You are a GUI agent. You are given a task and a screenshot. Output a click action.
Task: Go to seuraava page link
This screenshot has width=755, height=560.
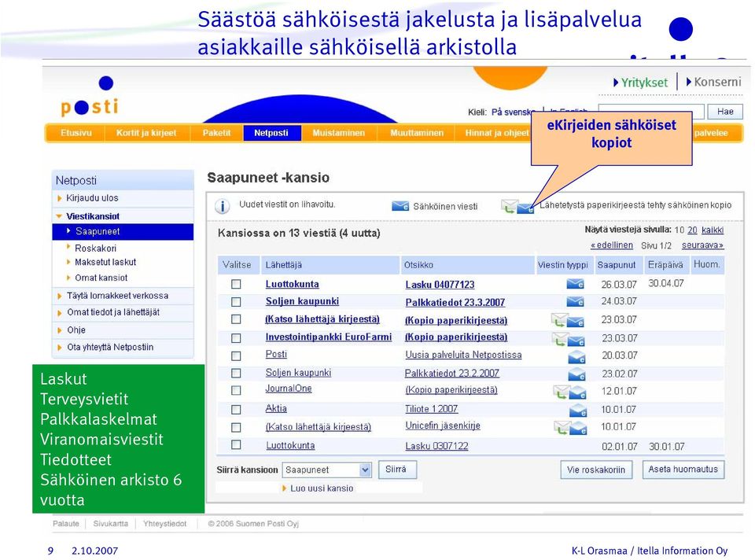pyautogui.click(x=702, y=245)
